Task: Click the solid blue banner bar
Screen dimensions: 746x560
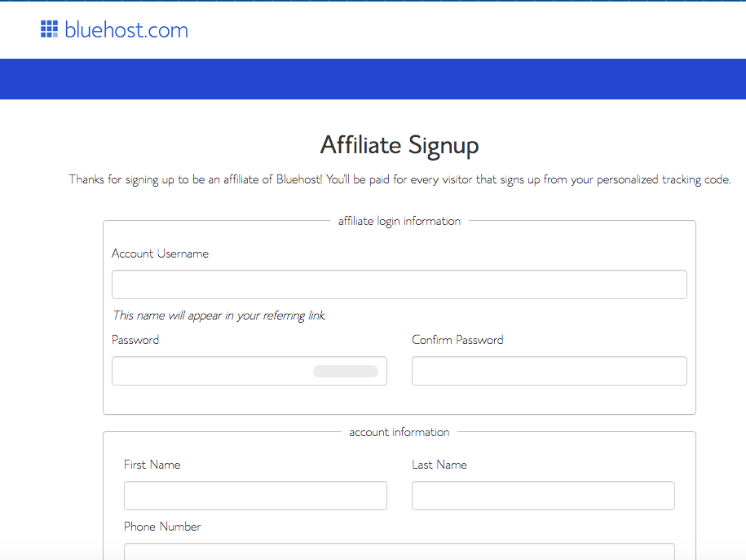Action: pyautogui.click(x=373, y=79)
